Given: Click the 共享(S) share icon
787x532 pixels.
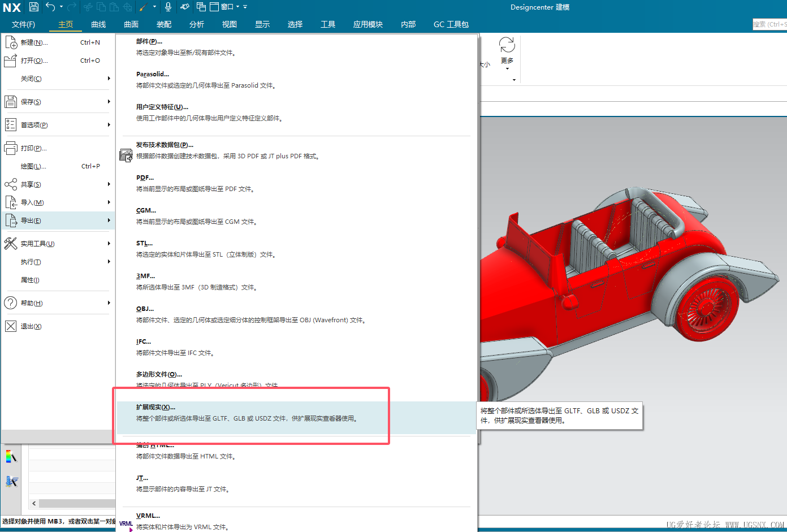Looking at the screenshot, I should point(11,184).
